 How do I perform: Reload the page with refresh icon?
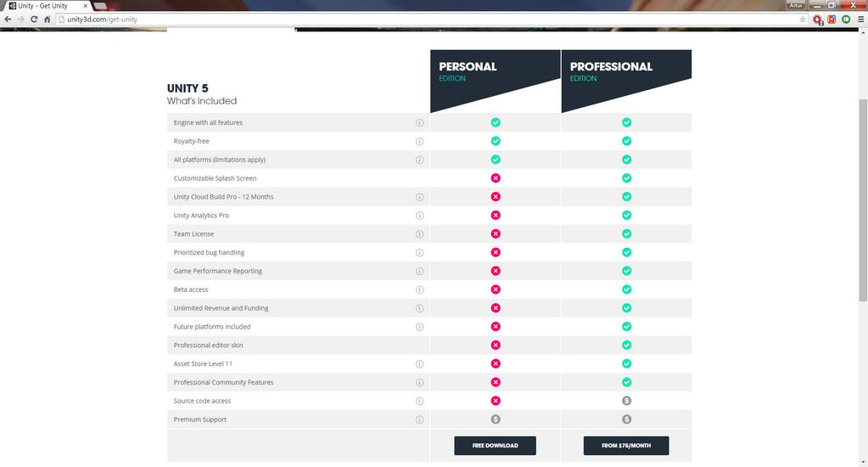click(34, 20)
